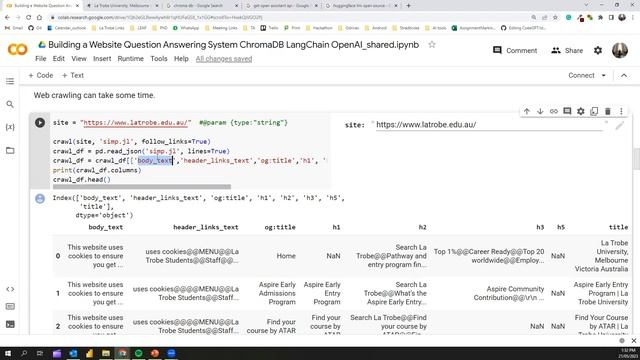Open the user account avatar

click(620, 50)
